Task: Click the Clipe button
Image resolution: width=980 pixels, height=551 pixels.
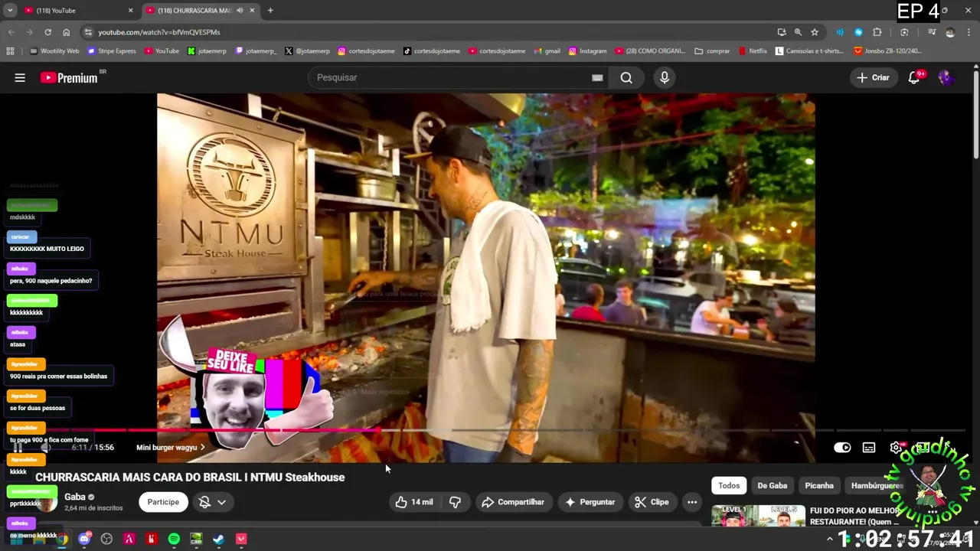Action: coord(652,502)
